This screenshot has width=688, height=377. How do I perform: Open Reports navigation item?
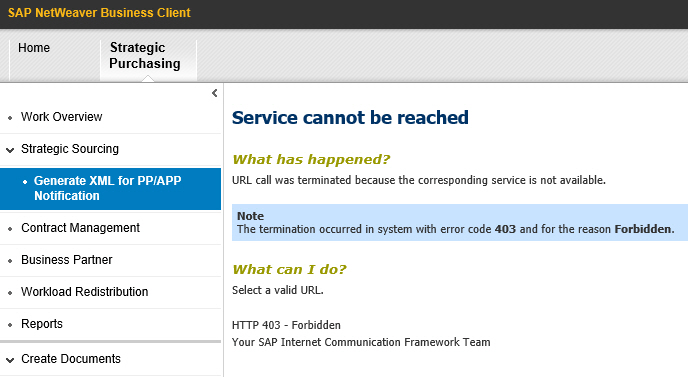[x=42, y=324]
